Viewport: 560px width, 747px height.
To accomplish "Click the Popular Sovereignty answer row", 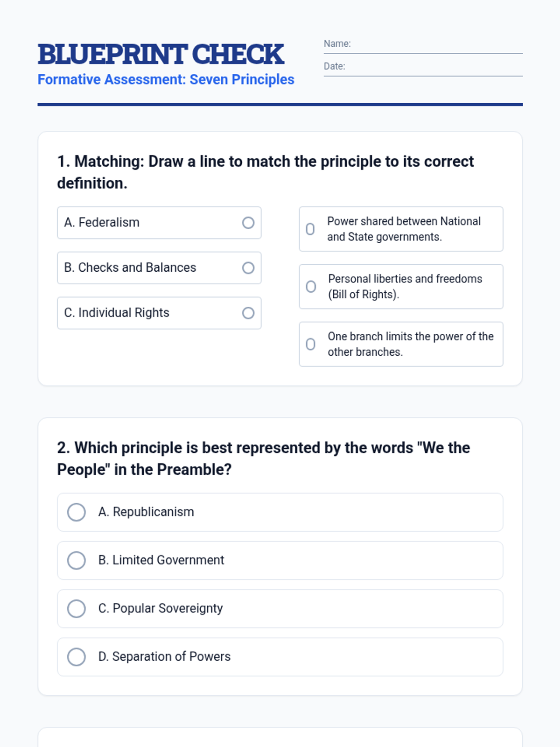I will click(x=280, y=609).
